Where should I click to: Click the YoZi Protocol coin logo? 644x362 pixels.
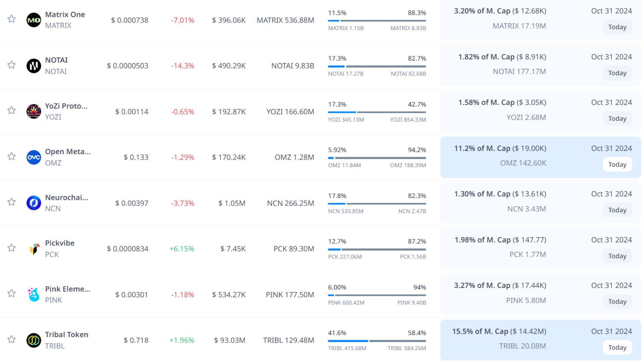pos(34,111)
